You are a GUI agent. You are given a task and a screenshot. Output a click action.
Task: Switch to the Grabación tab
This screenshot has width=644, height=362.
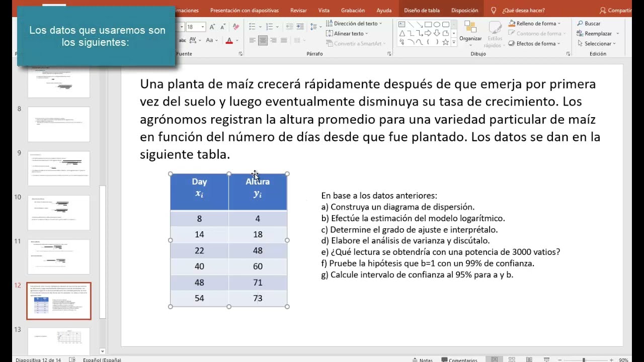(x=353, y=10)
